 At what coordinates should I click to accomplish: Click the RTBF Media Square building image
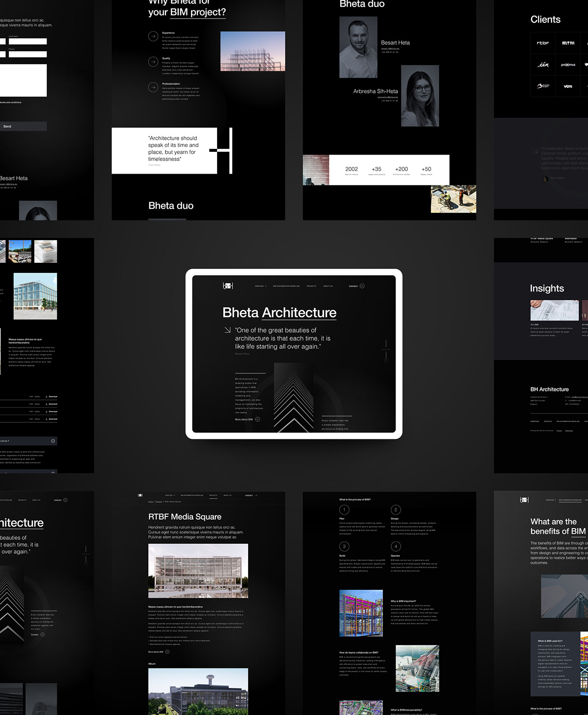point(198,571)
